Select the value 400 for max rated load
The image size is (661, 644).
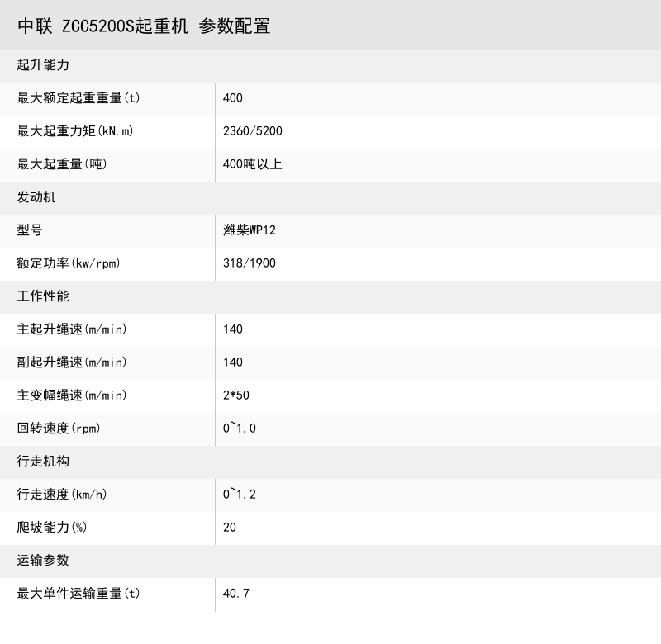[233, 98]
